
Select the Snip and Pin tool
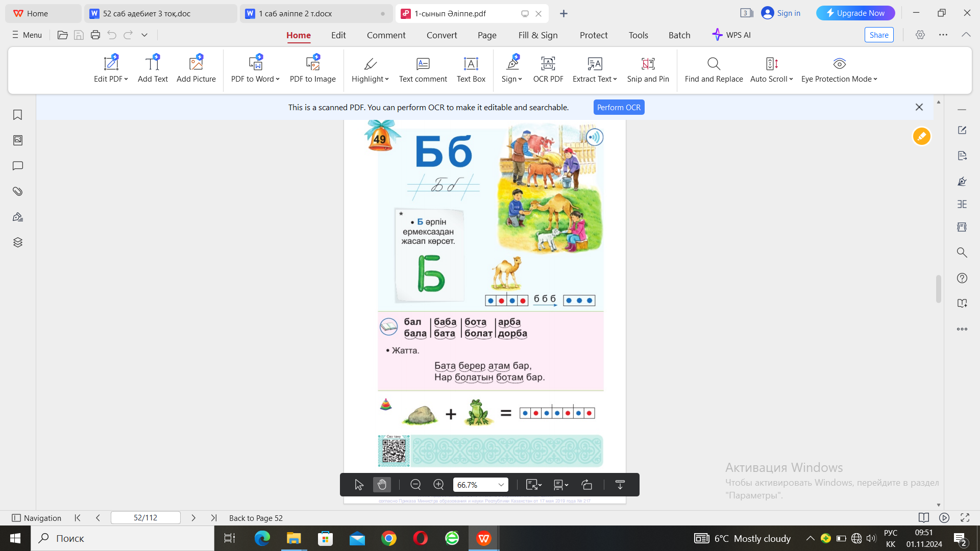click(648, 69)
